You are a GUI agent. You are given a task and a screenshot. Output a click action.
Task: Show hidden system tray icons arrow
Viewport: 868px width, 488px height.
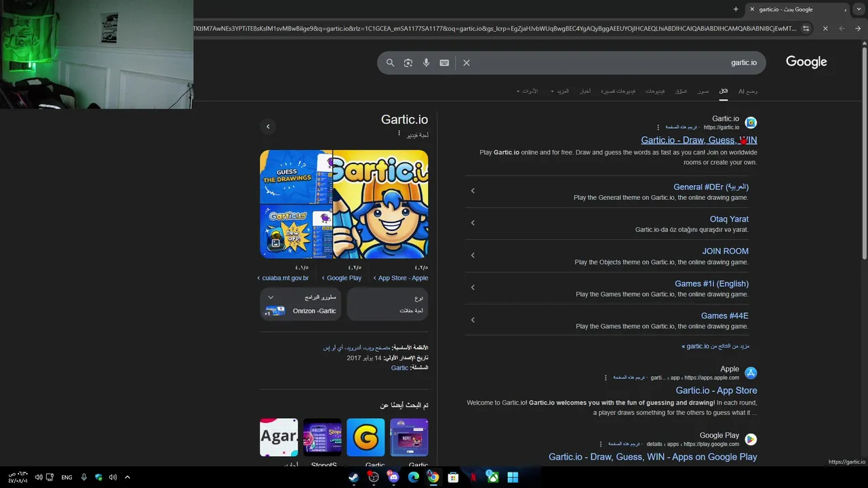tap(127, 477)
